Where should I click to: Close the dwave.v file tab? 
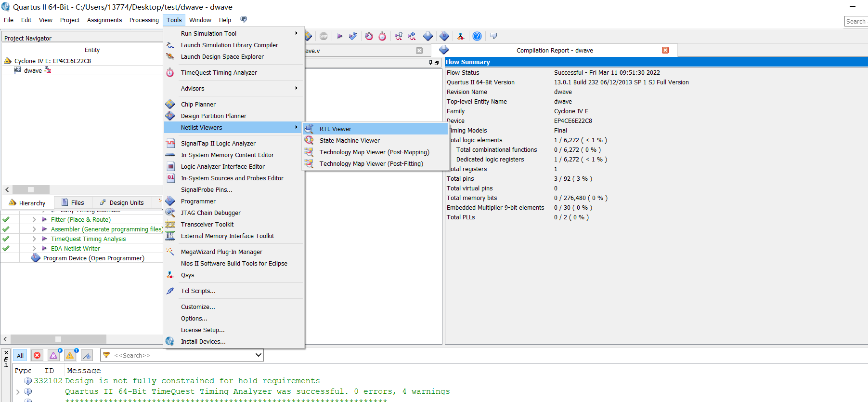click(419, 51)
